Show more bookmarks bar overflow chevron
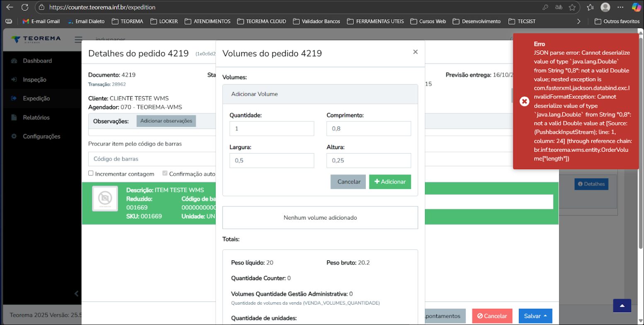The width and height of the screenshot is (644, 325). (579, 21)
